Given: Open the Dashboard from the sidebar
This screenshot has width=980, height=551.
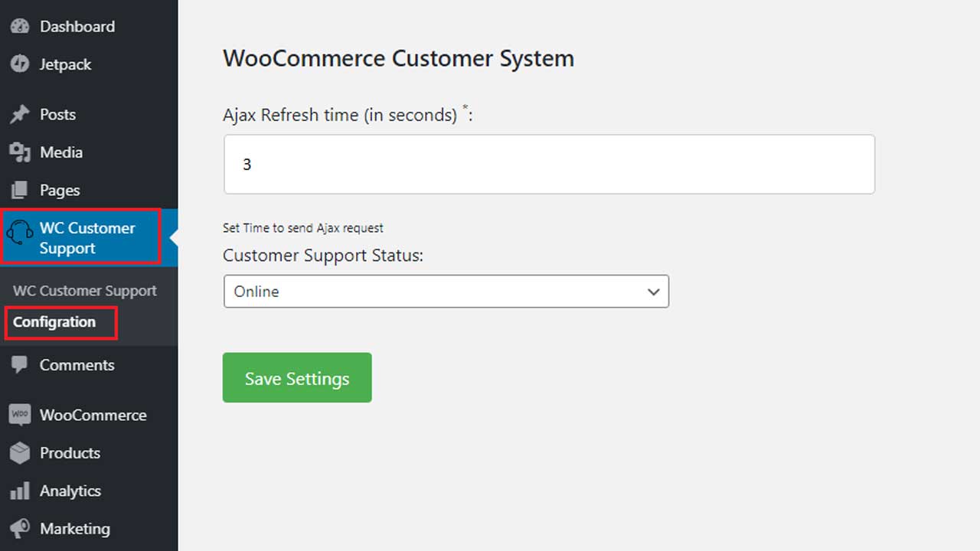Looking at the screenshot, I should [x=18, y=26].
